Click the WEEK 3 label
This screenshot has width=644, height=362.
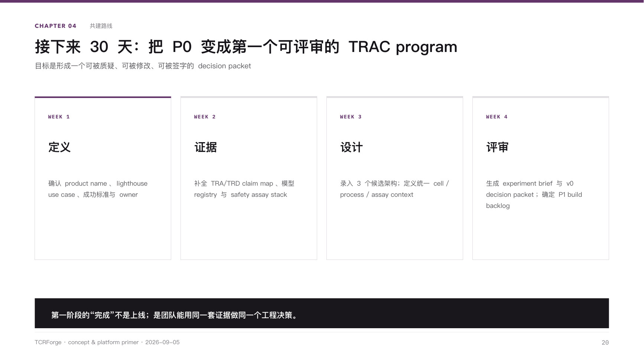[351, 117]
